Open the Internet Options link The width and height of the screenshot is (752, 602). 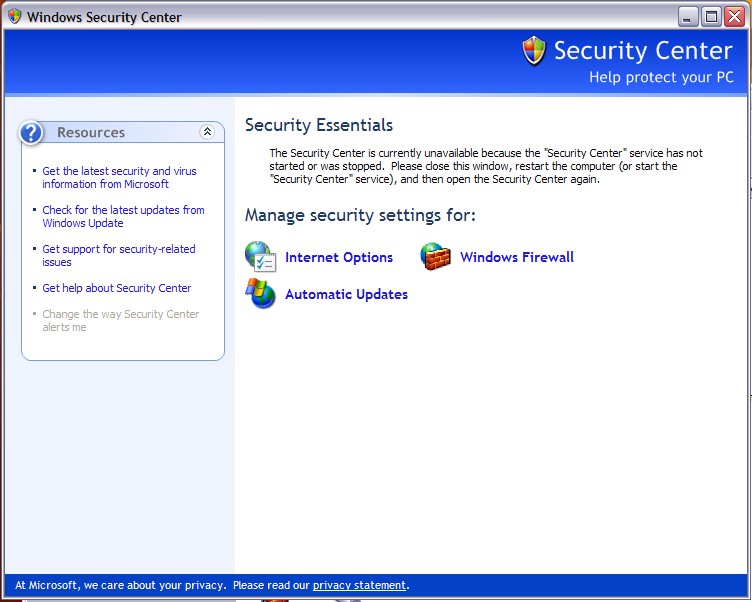[x=339, y=257]
